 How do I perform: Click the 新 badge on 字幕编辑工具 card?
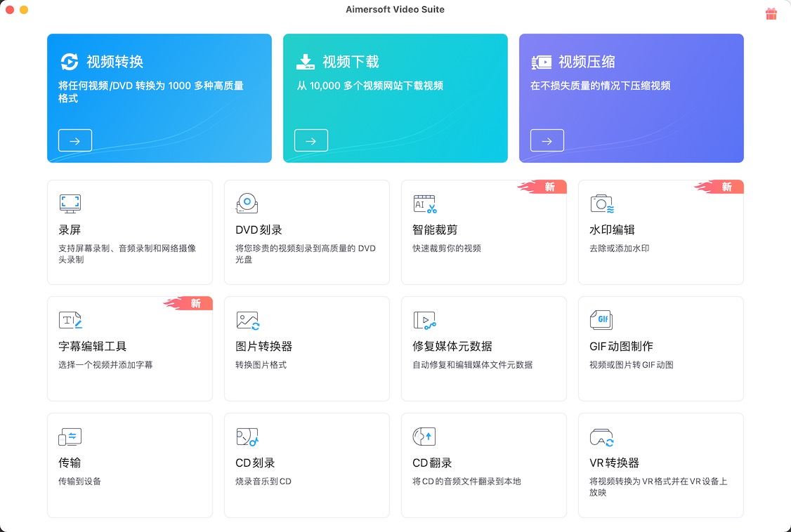[x=188, y=303]
